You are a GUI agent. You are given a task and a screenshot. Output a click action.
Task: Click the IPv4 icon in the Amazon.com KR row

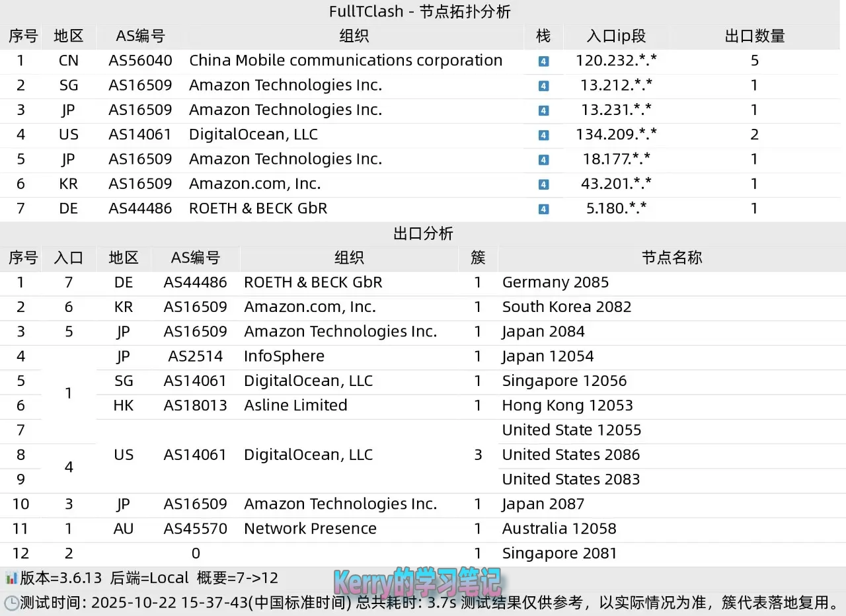[x=543, y=184]
